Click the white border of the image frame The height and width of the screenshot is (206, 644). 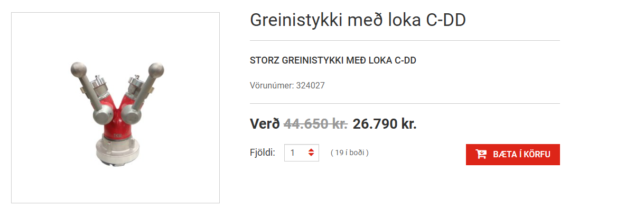pos(115,13)
